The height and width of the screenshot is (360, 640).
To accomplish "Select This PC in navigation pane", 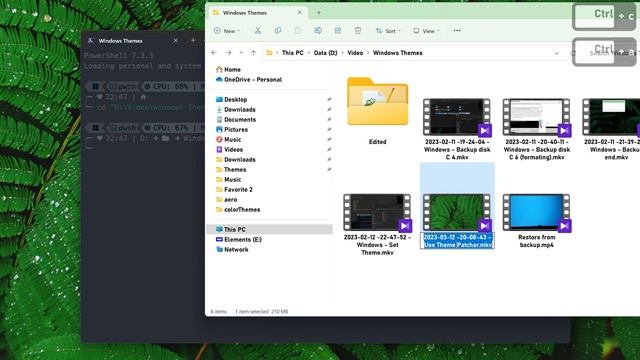I will pos(270,229).
